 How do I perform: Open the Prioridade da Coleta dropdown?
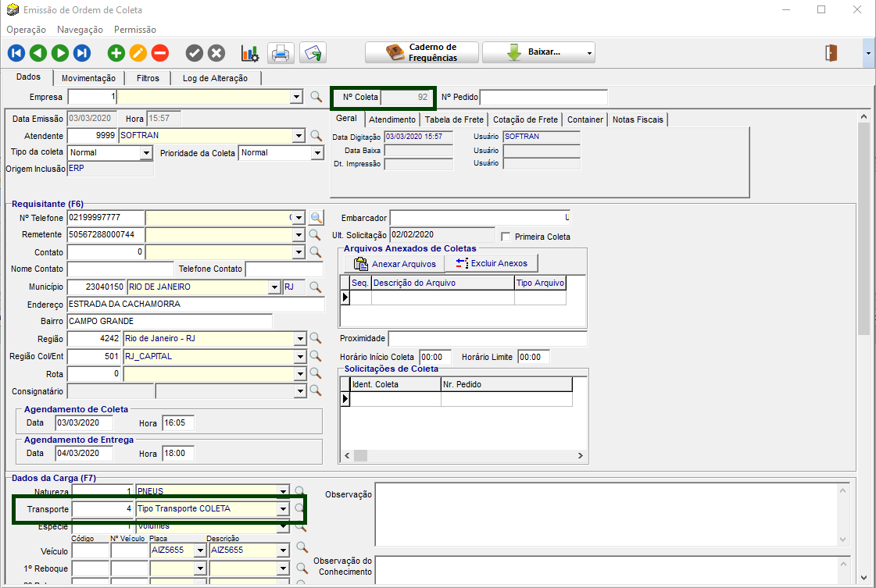pos(316,153)
